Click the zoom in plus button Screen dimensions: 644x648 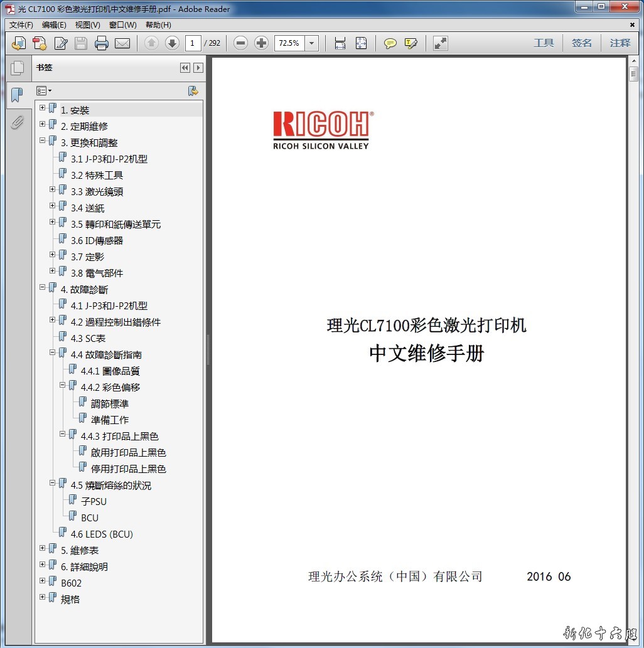point(262,43)
